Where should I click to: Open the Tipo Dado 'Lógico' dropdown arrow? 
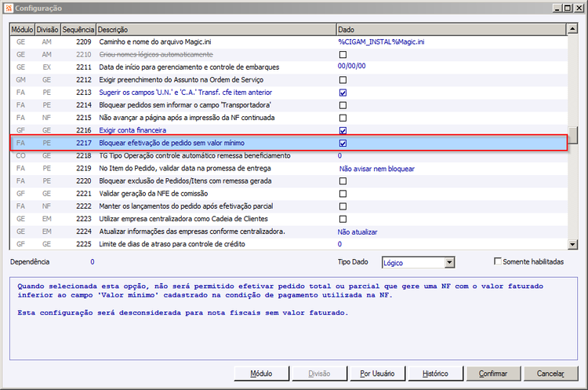point(450,262)
